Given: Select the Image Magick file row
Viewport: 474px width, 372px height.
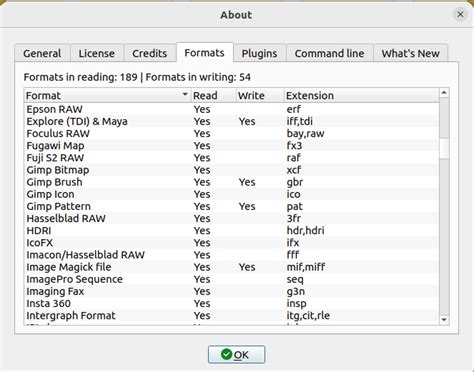Looking at the screenshot, I should (232, 267).
